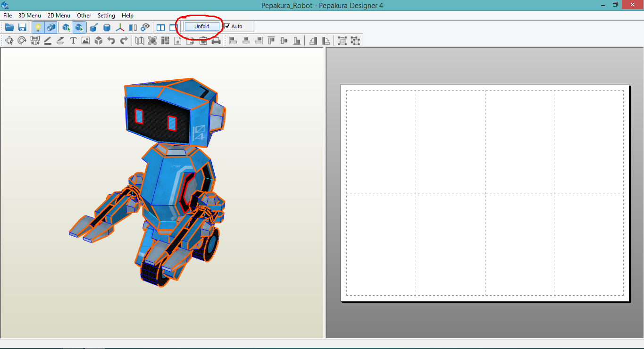The height and width of the screenshot is (349, 644).
Task: Open the 3D Menu
Action: [29, 15]
